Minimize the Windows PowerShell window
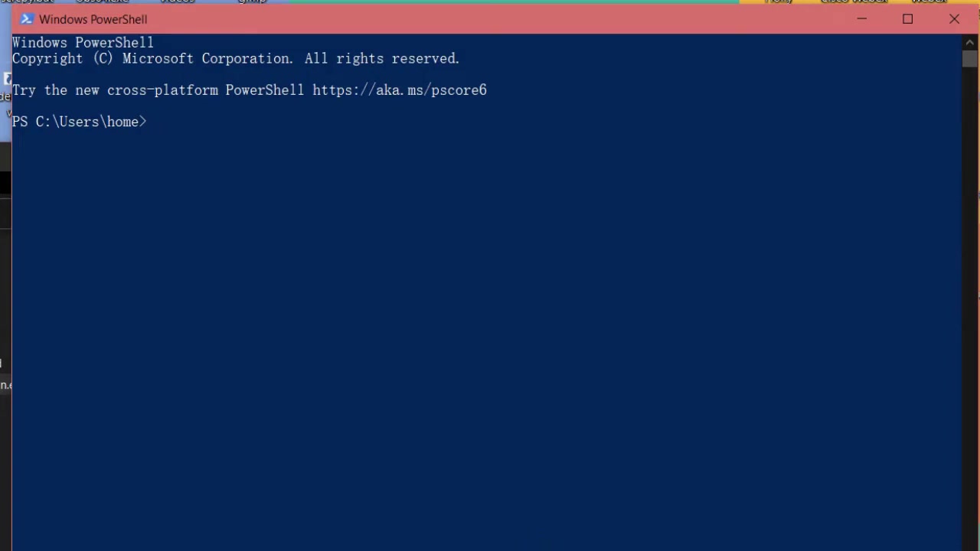This screenshot has height=551, width=980. coord(861,19)
